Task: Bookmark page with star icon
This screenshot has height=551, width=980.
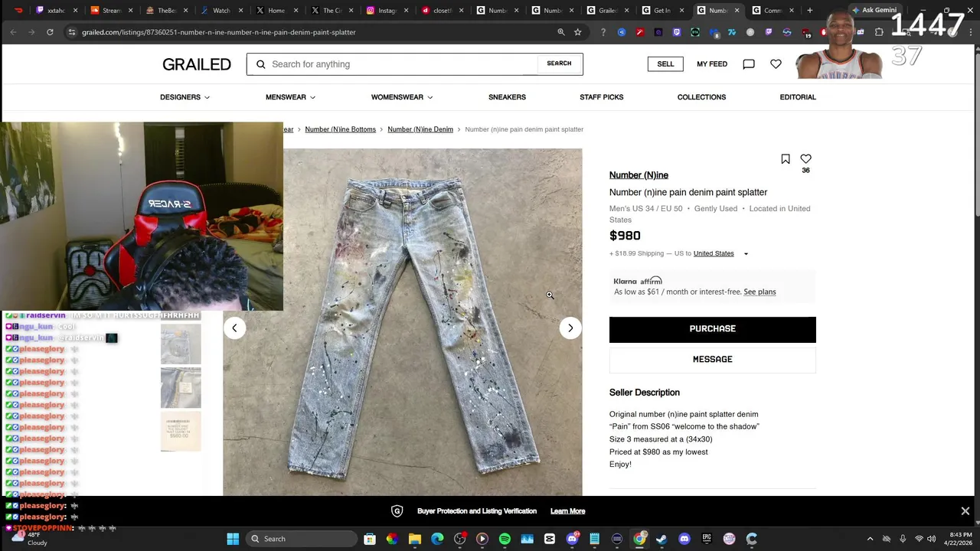Action: (x=577, y=32)
